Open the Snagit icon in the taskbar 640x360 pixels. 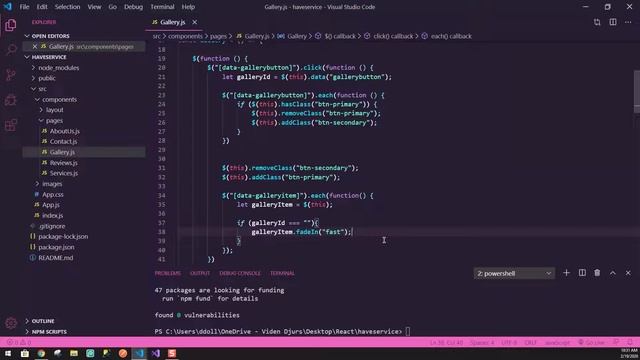tap(172, 353)
